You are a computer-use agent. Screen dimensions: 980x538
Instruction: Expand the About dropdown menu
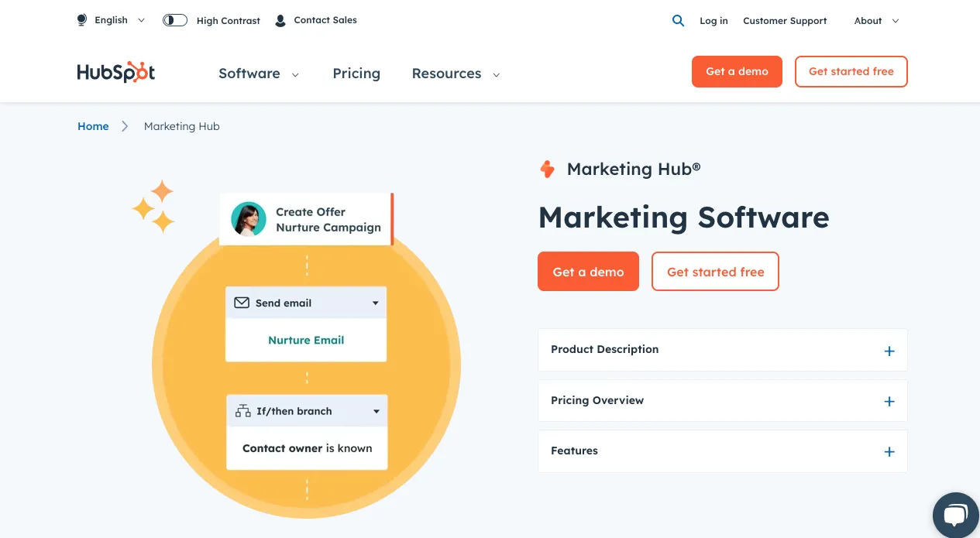click(x=876, y=21)
